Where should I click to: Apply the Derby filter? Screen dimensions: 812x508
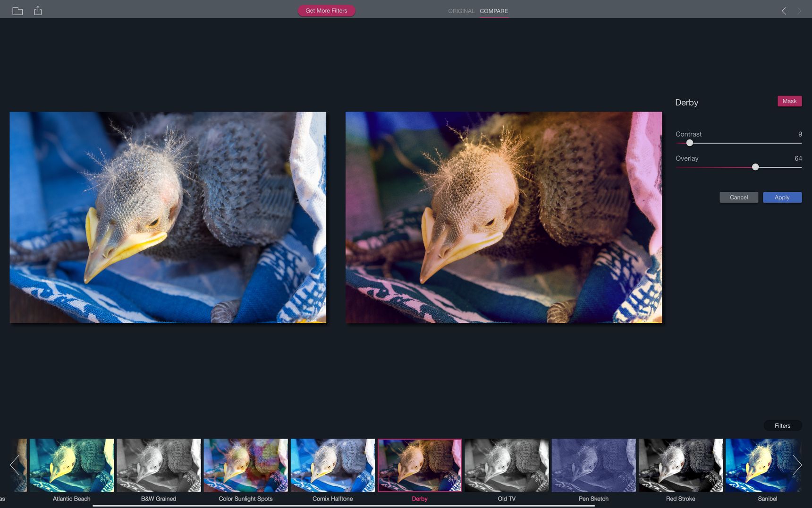click(x=782, y=198)
